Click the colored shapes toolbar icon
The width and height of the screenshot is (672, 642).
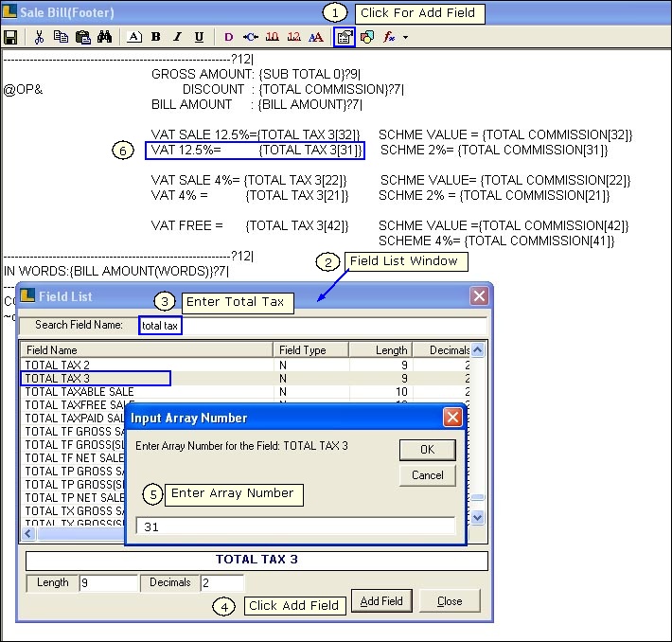(x=367, y=37)
